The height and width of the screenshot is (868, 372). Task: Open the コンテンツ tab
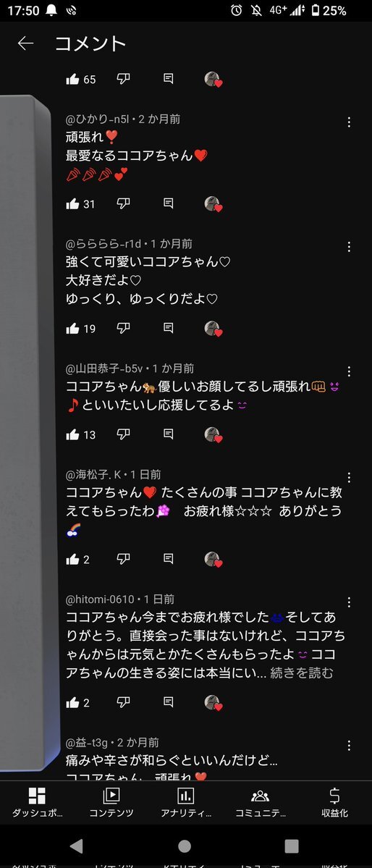point(111,803)
